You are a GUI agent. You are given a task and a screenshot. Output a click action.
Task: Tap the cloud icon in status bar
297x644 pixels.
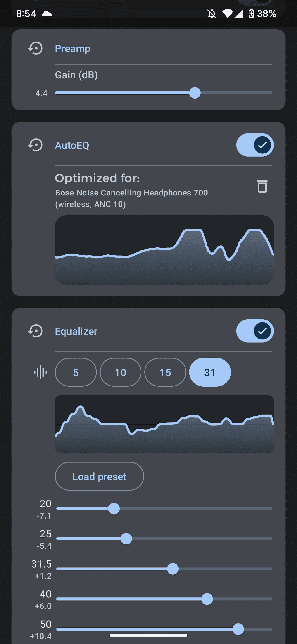point(47,13)
